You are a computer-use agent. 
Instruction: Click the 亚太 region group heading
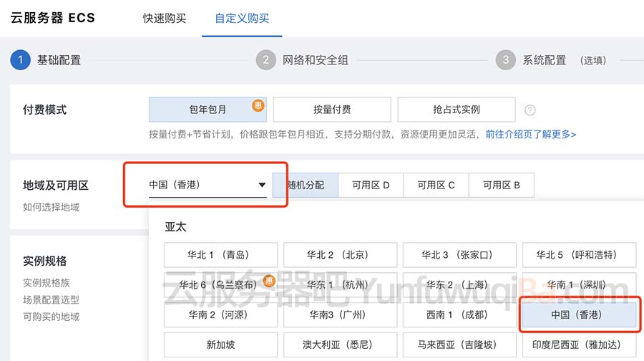[175, 226]
